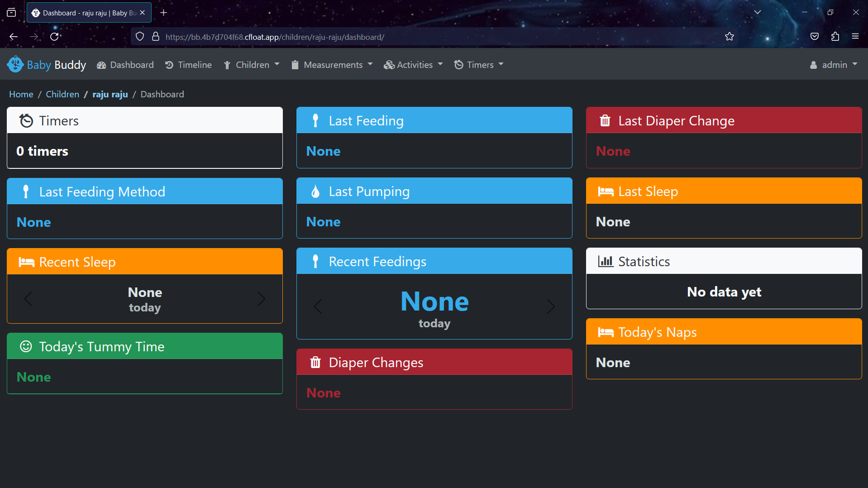This screenshot has height=488, width=868.
Task: Click spoon icon in Last Feeding Method header
Action: point(26,191)
